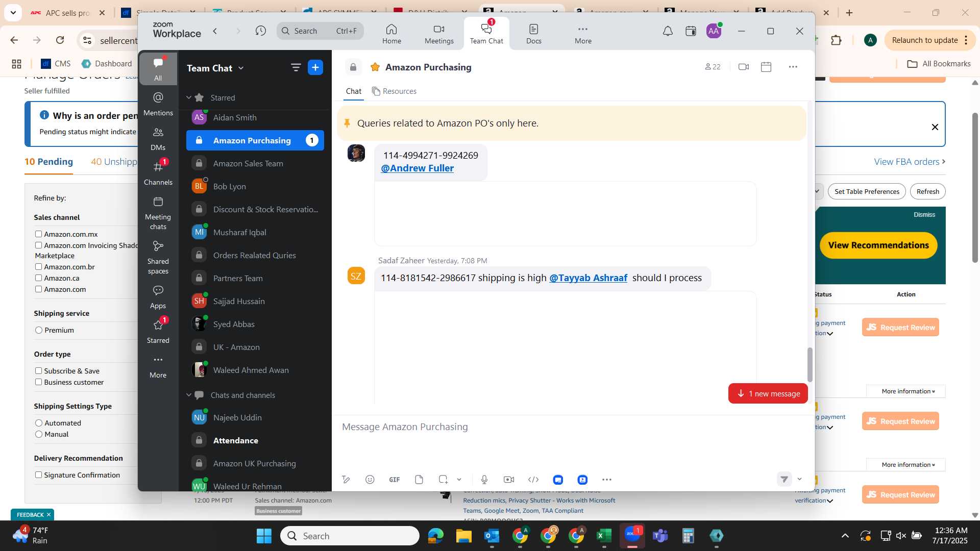Viewport: 980px width, 551px height.
Task: Record a video message
Action: 509,480
